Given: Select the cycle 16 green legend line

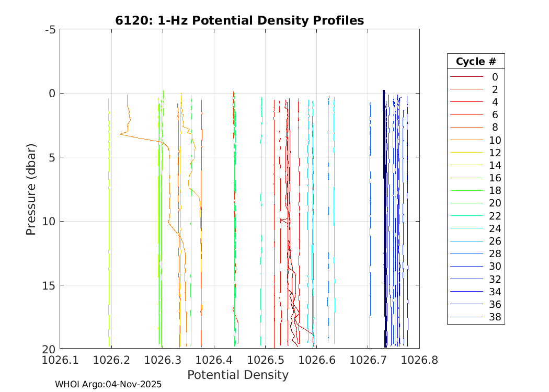Looking at the screenshot, I should (x=466, y=178).
